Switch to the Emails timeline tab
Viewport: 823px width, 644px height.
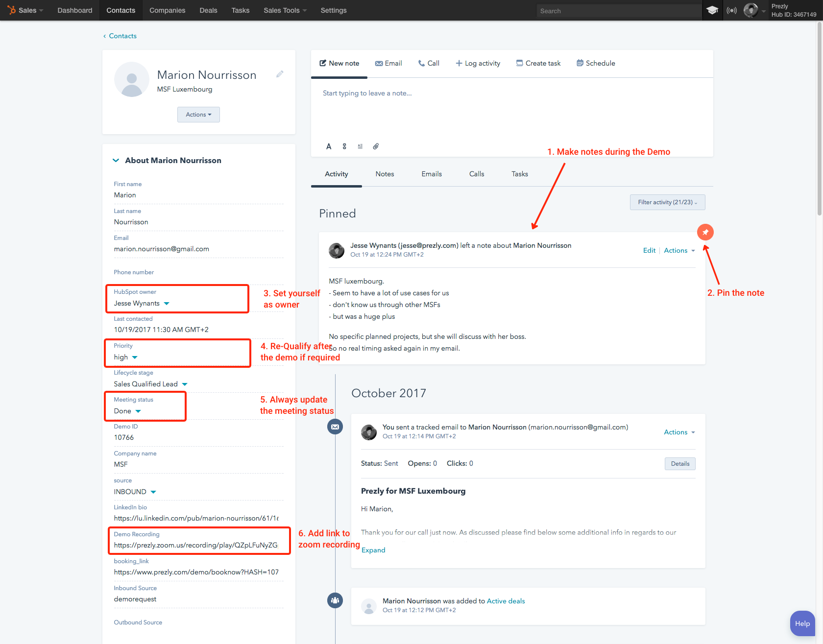tap(432, 174)
